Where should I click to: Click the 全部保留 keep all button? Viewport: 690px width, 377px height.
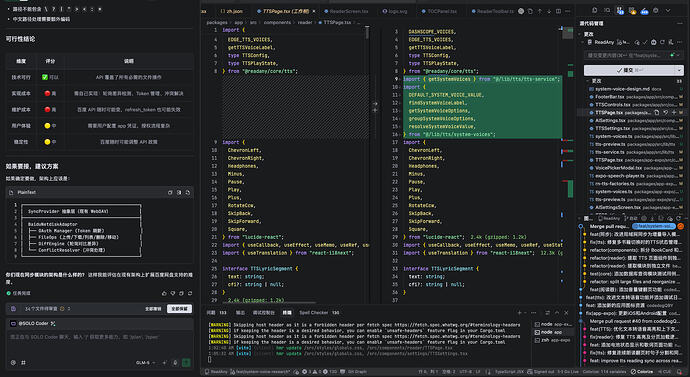click(x=179, y=309)
